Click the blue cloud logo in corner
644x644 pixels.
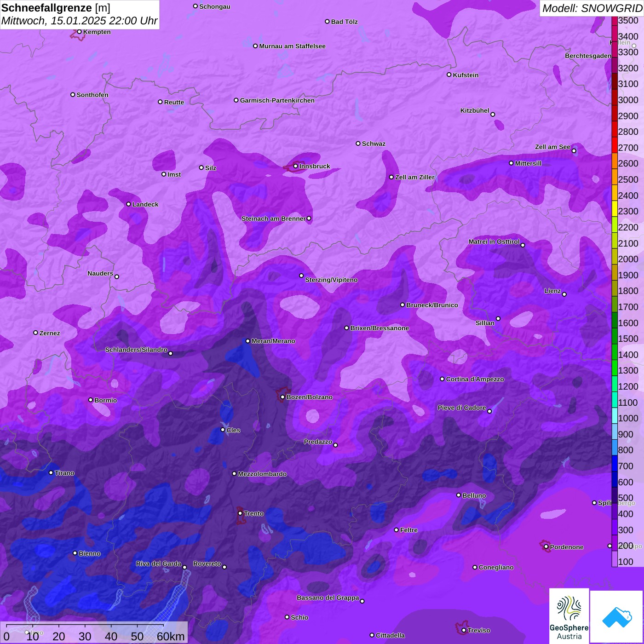[x=616, y=616]
